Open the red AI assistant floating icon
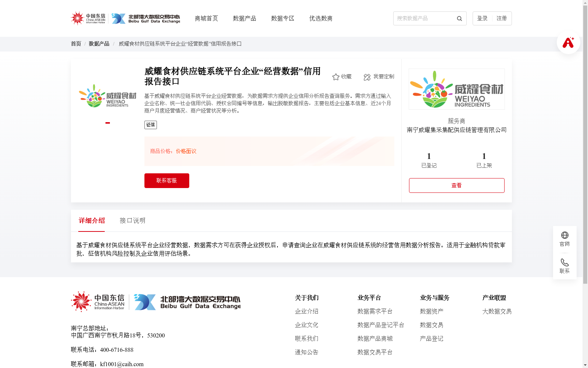The width and height of the screenshot is (588, 368). coord(568,42)
